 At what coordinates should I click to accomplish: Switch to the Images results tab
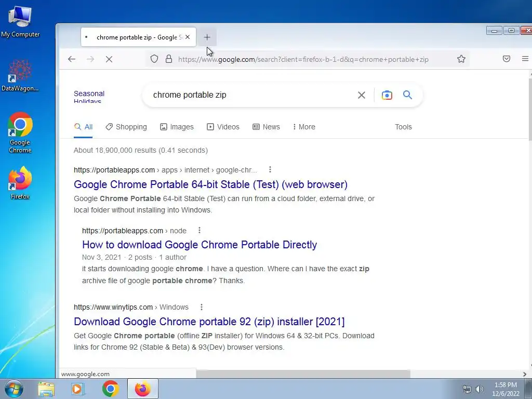pos(177,127)
